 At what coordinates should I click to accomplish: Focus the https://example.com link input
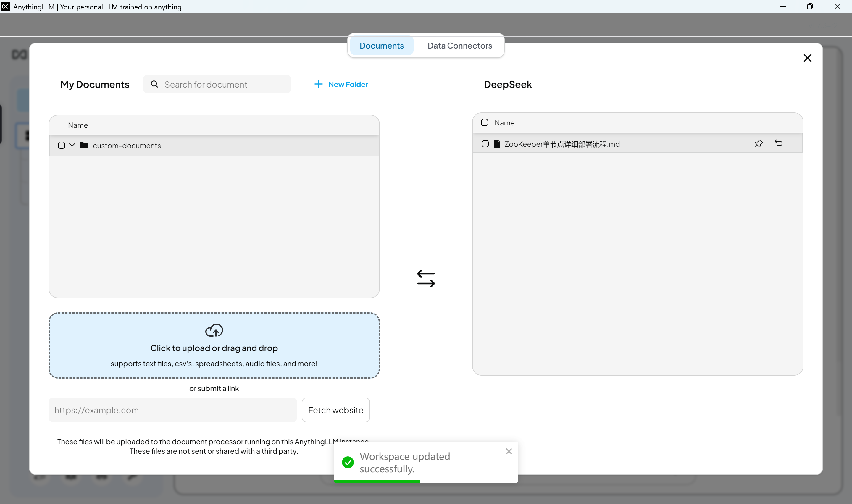[172, 410]
